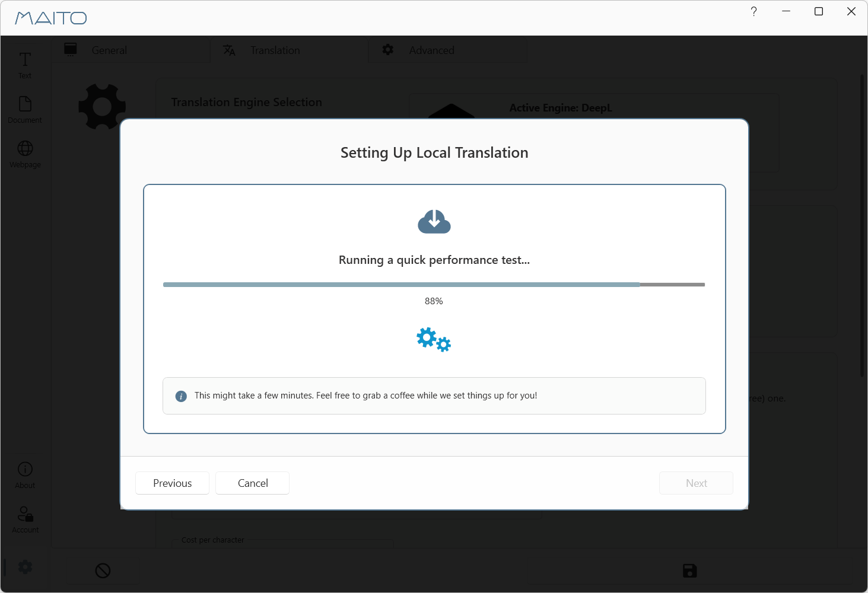Click the cloud download icon
The height and width of the screenshot is (593, 868).
pos(434,222)
